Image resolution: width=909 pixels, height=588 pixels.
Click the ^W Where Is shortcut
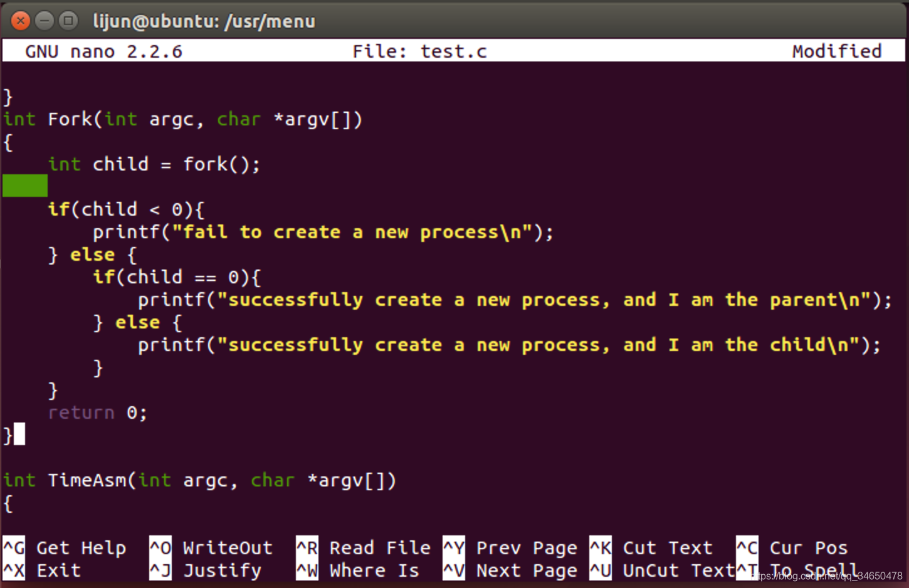[358, 570]
